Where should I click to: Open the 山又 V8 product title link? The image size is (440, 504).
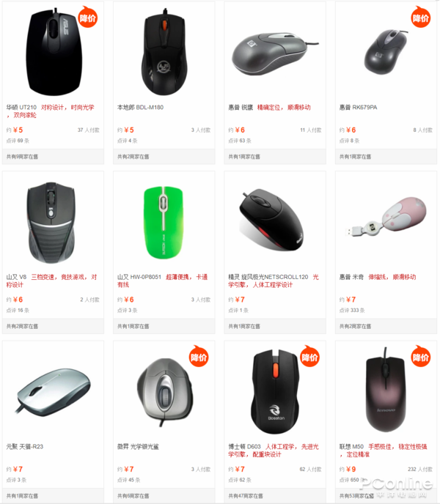pyautogui.click(x=16, y=277)
